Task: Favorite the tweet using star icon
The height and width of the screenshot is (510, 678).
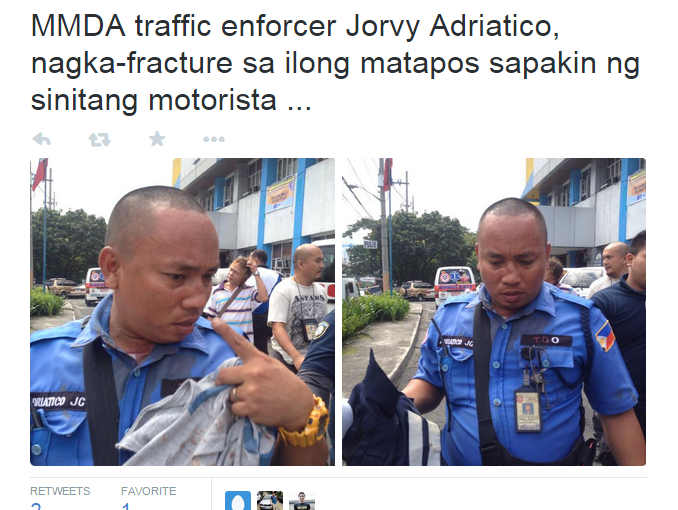Action: 157,139
